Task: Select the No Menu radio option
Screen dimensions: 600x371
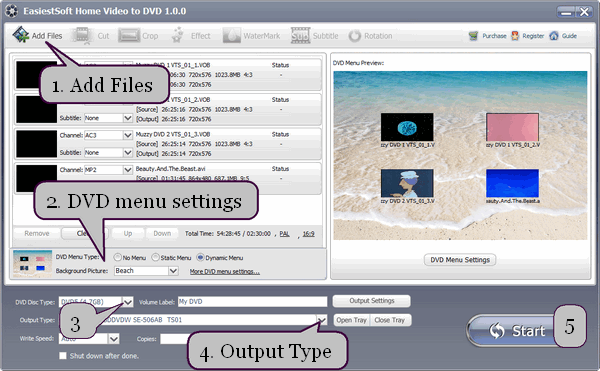Action: tap(117, 257)
